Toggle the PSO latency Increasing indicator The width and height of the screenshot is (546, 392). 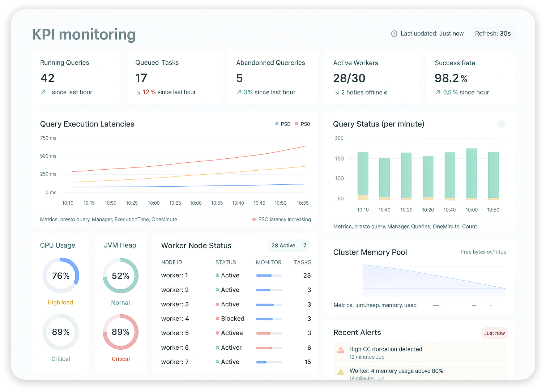281,220
